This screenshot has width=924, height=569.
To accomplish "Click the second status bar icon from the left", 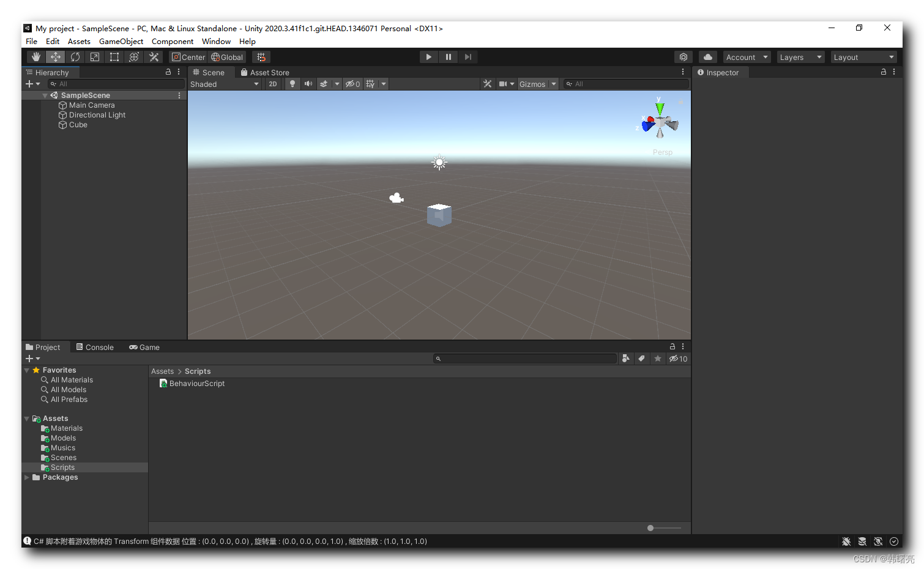I will [862, 541].
